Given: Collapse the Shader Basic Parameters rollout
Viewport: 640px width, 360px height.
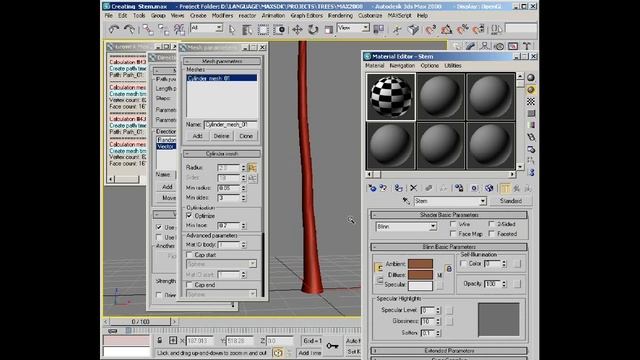Looking at the screenshot, I should (449, 215).
